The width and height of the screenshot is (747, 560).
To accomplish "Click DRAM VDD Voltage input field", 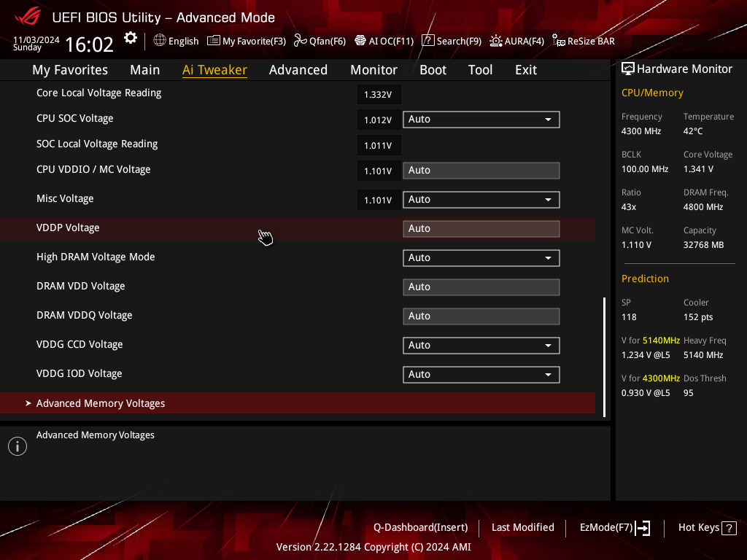I will pos(481,287).
